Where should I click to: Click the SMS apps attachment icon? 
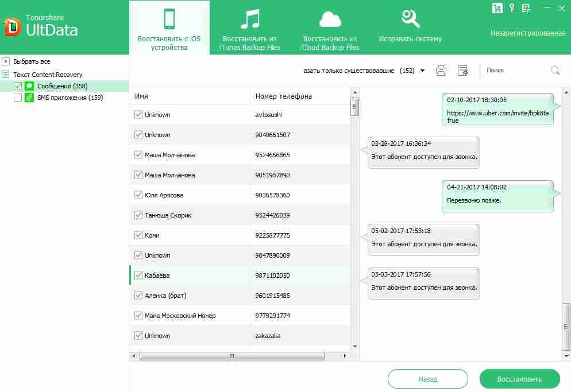(x=29, y=98)
